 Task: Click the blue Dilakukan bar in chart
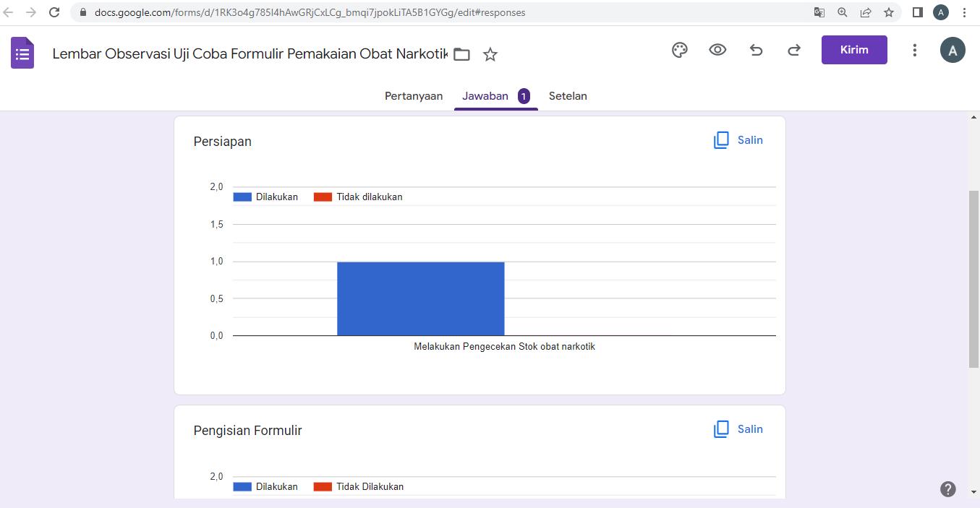click(420, 298)
